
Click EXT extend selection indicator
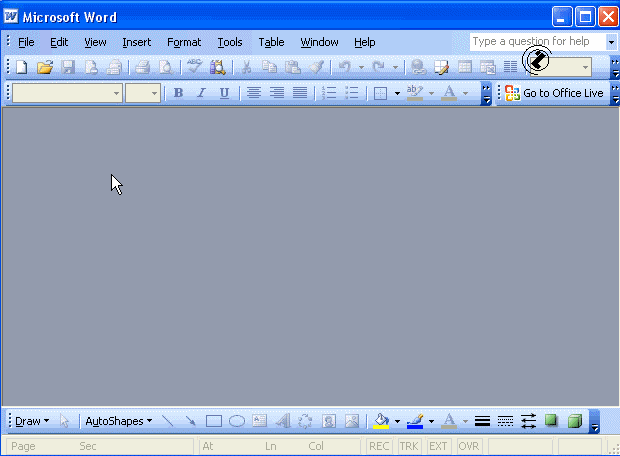pyautogui.click(x=438, y=446)
